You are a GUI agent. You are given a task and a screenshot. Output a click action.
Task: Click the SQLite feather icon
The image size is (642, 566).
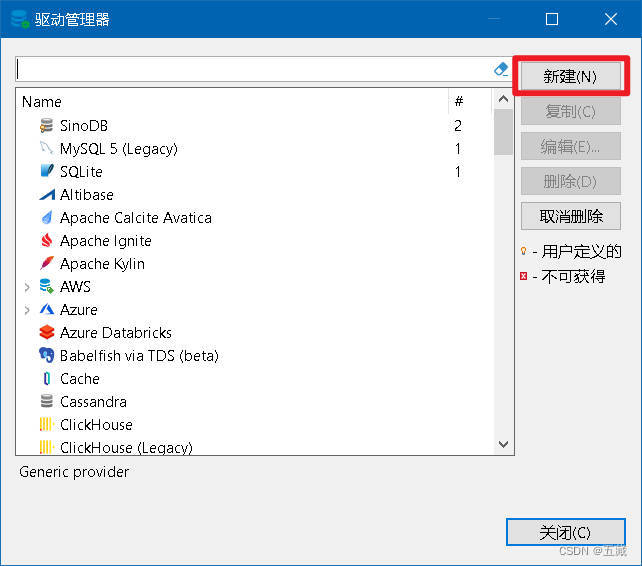[47, 171]
